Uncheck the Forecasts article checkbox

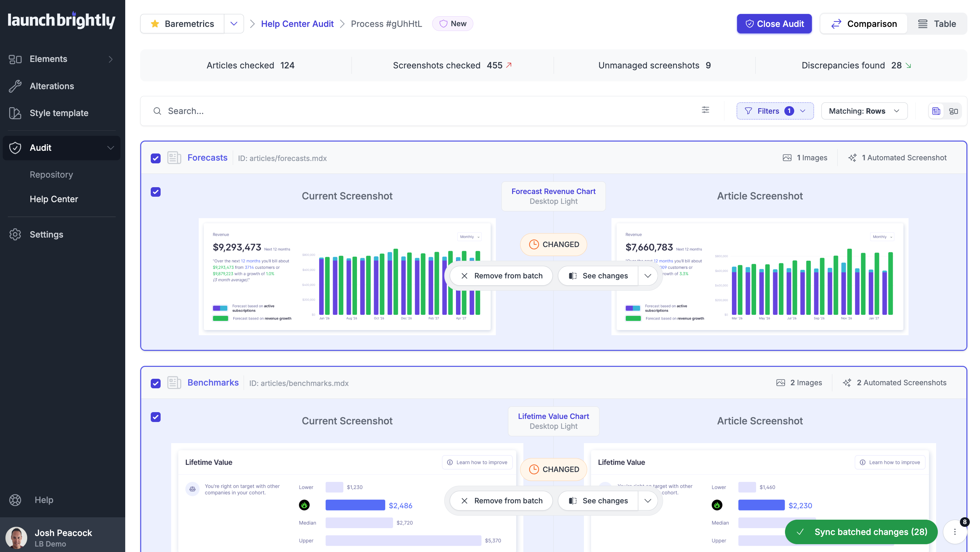point(156,158)
